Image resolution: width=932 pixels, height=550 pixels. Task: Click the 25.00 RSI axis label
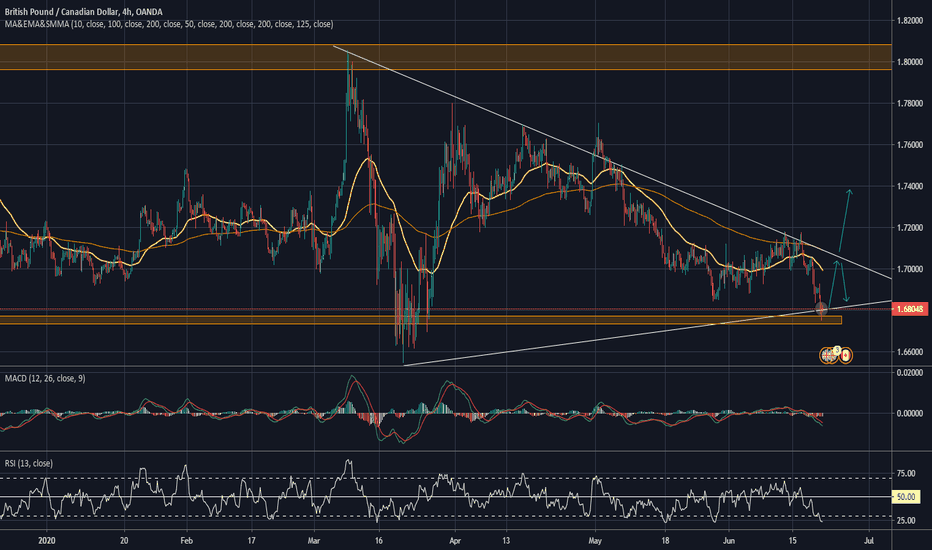(906, 520)
